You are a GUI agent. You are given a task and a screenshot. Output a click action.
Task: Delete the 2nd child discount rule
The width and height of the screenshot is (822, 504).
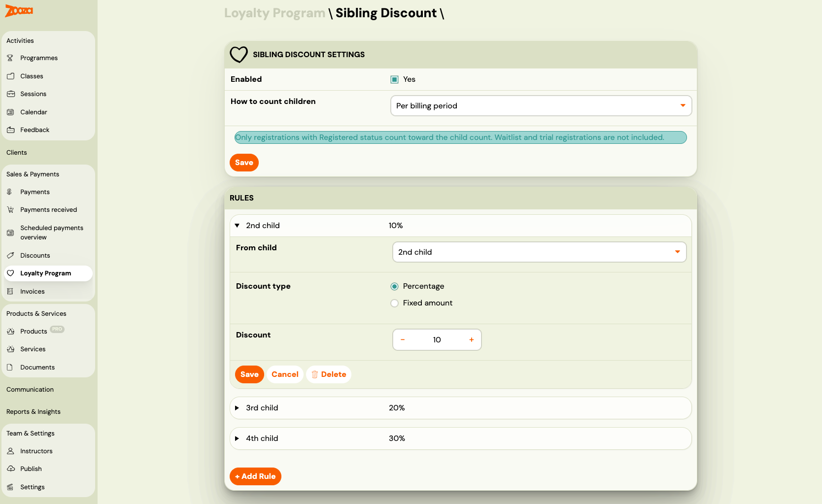(x=329, y=374)
